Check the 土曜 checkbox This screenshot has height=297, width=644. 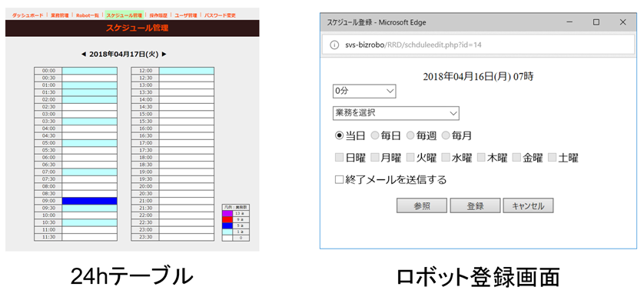552,158
